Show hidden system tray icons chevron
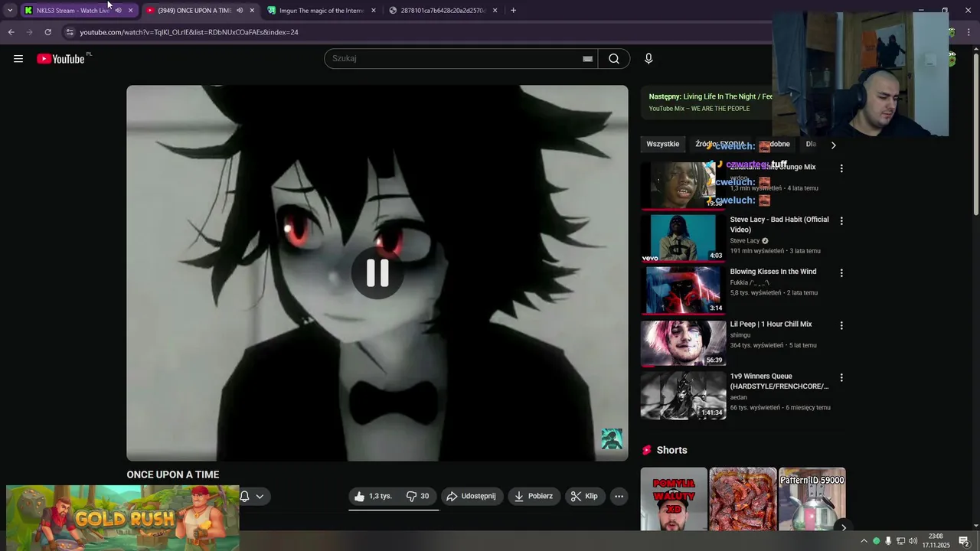This screenshot has width=980, height=551. point(864,541)
